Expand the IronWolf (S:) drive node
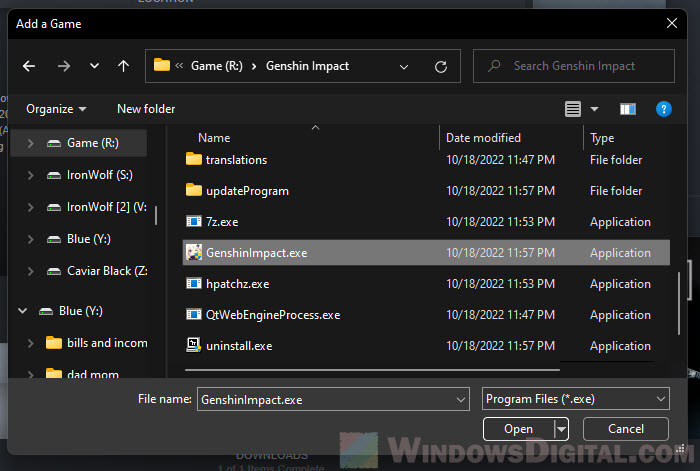This screenshot has height=471, width=700. [30, 175]
